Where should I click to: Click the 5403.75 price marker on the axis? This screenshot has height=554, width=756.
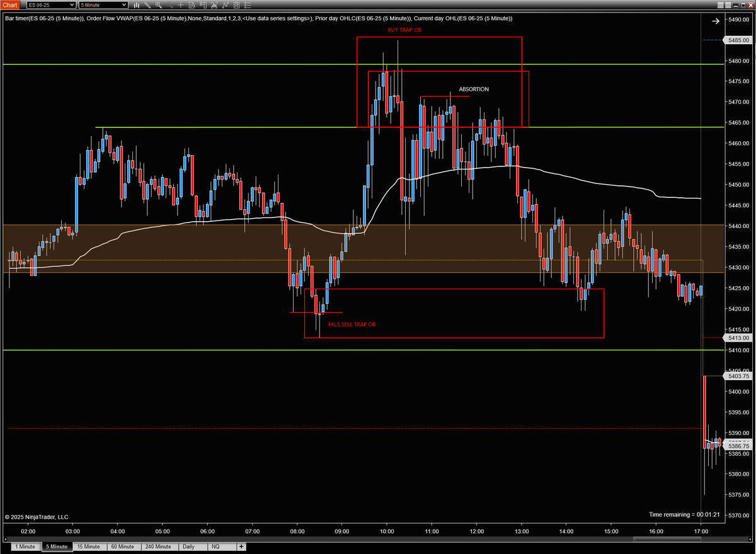[736, 376]
